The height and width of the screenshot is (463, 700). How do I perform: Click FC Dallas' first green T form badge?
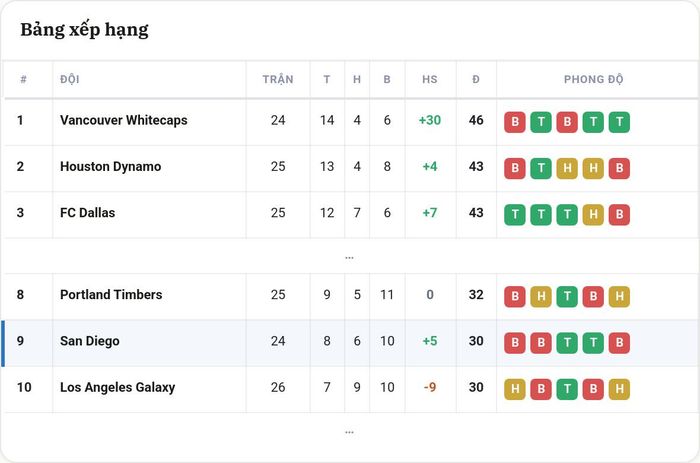[515, 215]
